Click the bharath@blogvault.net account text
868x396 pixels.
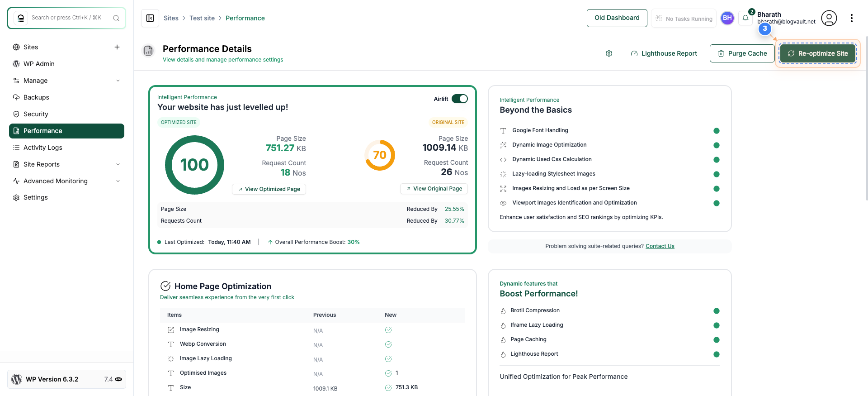[x=787, y=22]
